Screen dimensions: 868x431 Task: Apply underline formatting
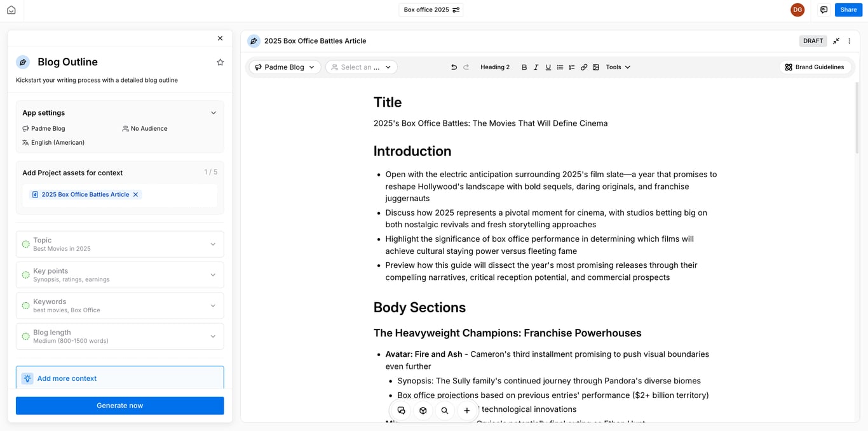pyautogui.click(x=548, y=67)
